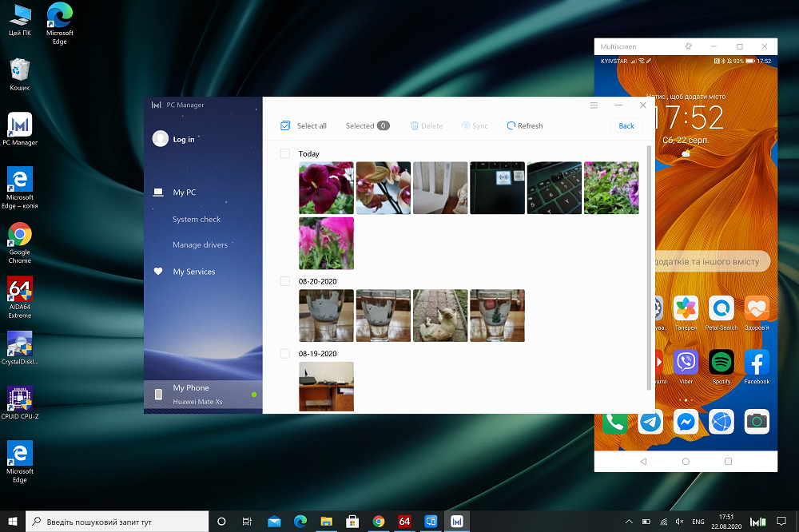Click the Refresh button

point(525,125)
